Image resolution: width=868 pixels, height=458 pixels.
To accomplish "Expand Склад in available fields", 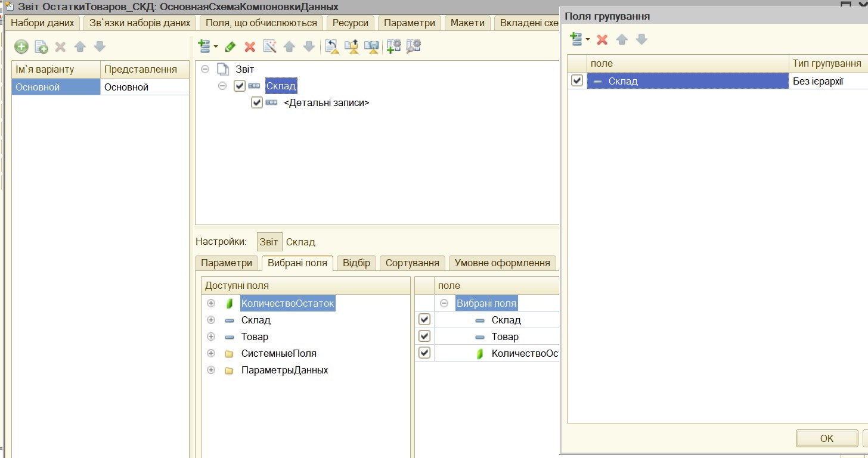I will (211, 320).
